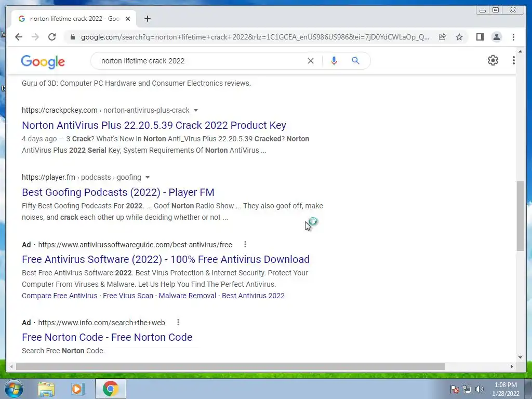Screen dimensions: 532x399
Task: Close the norton lifetime crack tab
Action: (x=128, y=19)
